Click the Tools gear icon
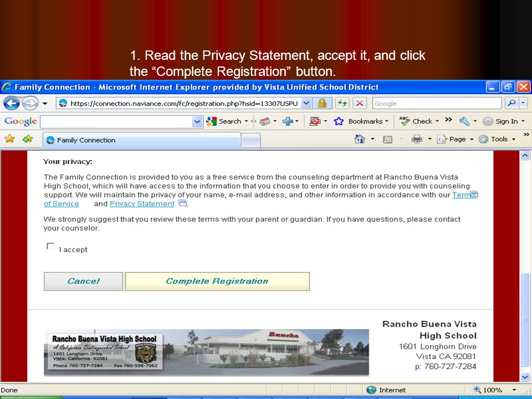The height and width of the screenshot is (399, 532). (x=483, y=139)
